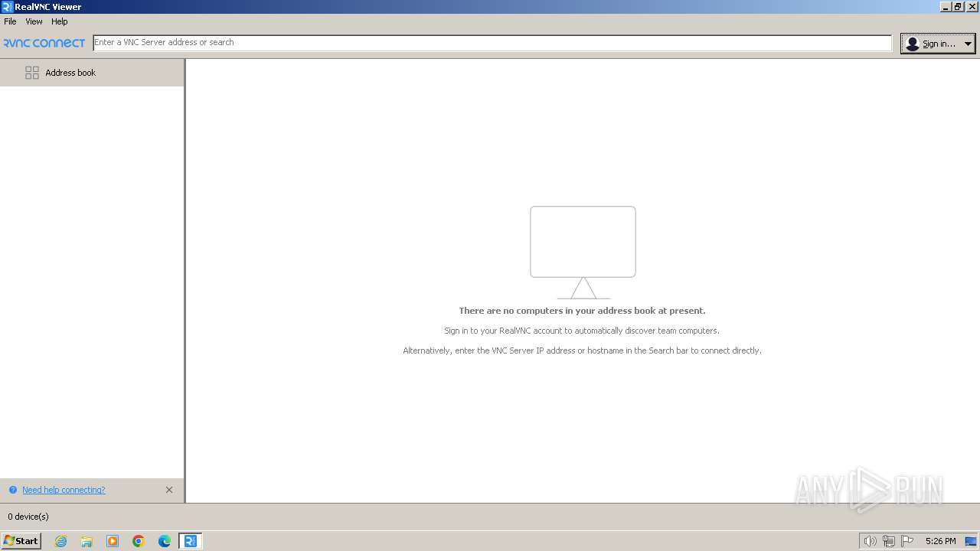The width and height of the screenshot is (980, 551).
Task: Open the Help menu
Action: click(60, 21)
